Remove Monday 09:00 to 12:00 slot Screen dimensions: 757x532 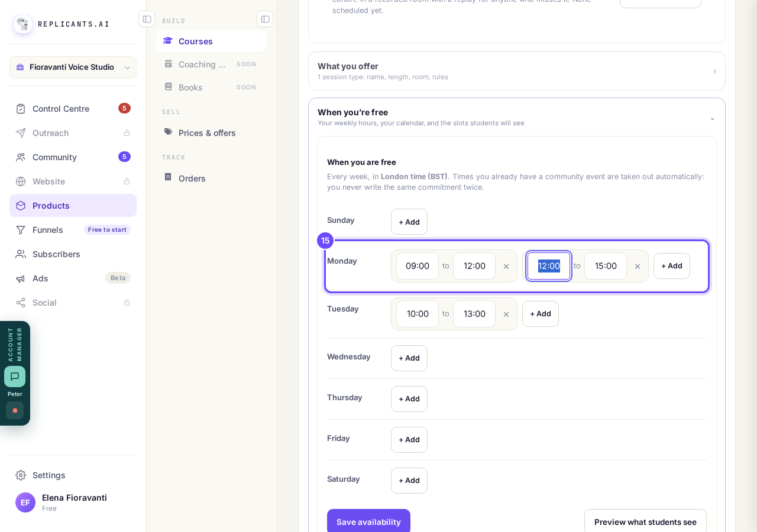coord(506,267)
